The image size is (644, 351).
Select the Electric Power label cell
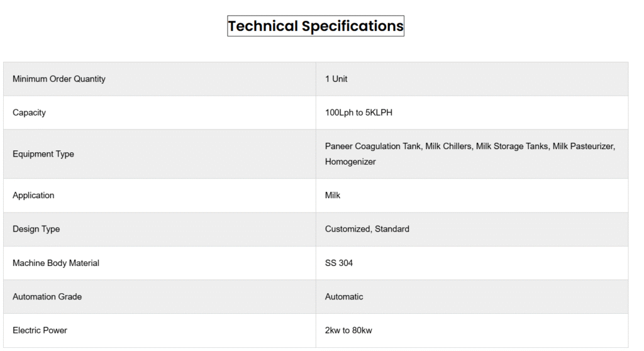40,331
